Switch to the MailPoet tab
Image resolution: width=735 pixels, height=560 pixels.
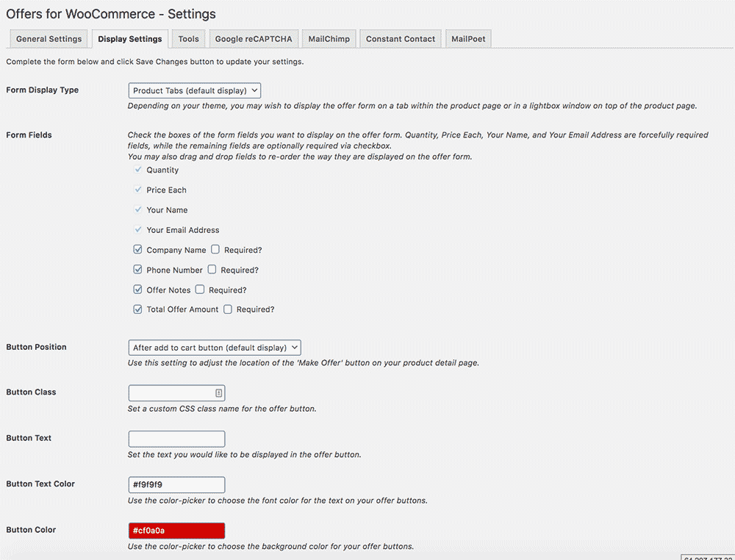tap(468, 39)
